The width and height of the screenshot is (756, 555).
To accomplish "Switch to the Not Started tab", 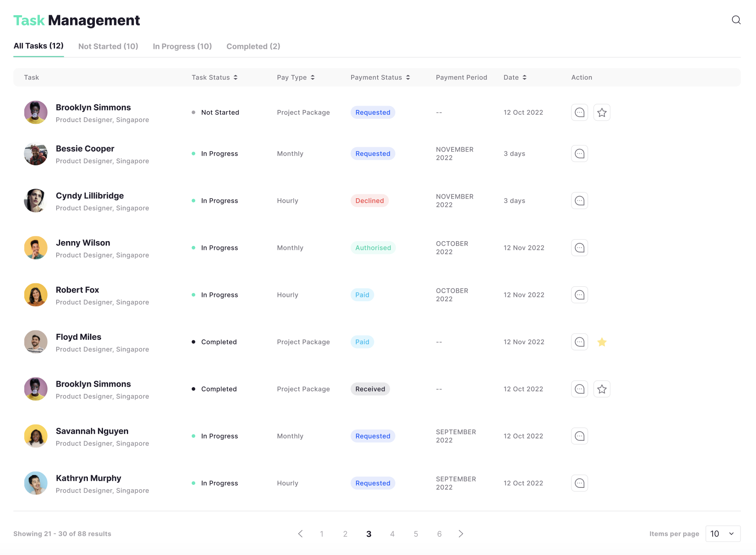I will tap(108, 46).
